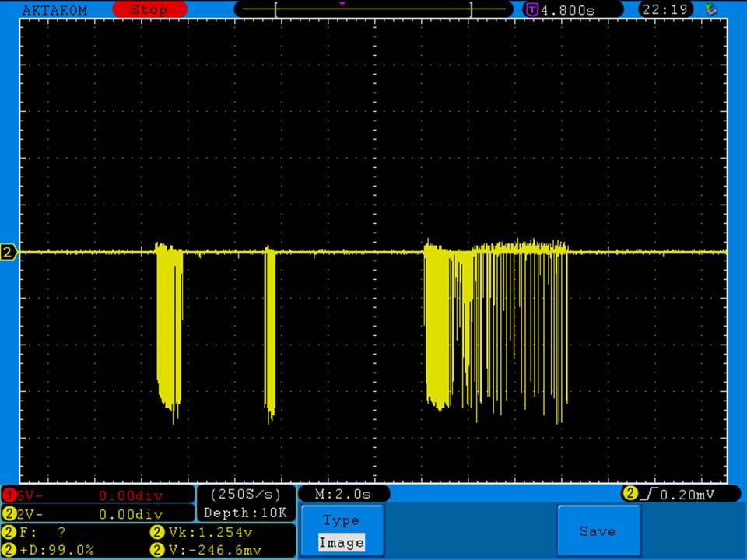Open the M:2.0s timebase setting
This screenshot has height=560, width=747.
tap(343, 495)
